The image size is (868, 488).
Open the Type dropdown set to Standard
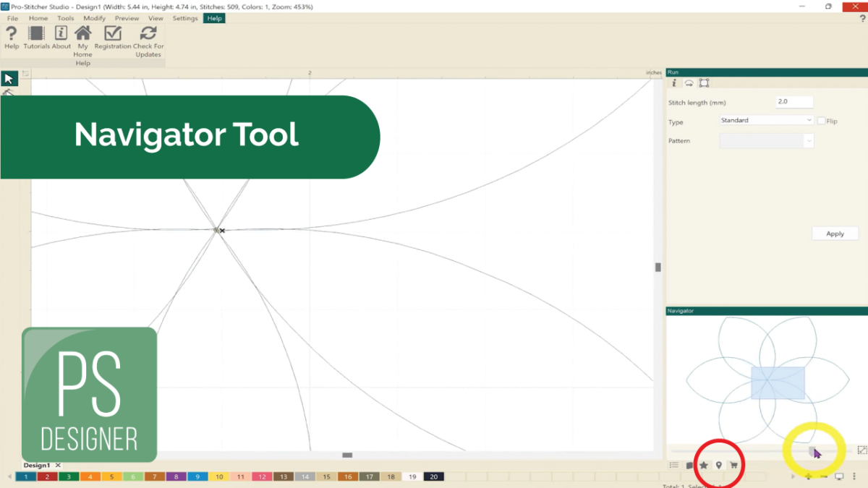(765, 120)
